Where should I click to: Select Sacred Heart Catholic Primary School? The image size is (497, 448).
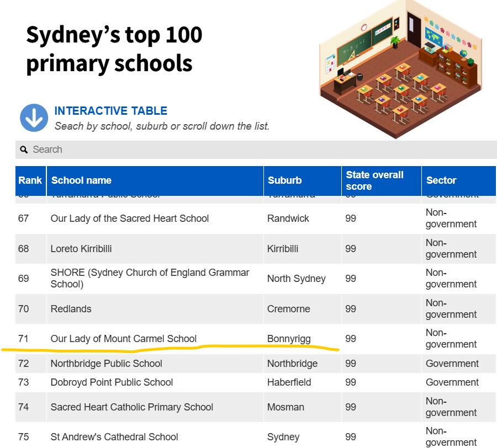click(132, 407)
